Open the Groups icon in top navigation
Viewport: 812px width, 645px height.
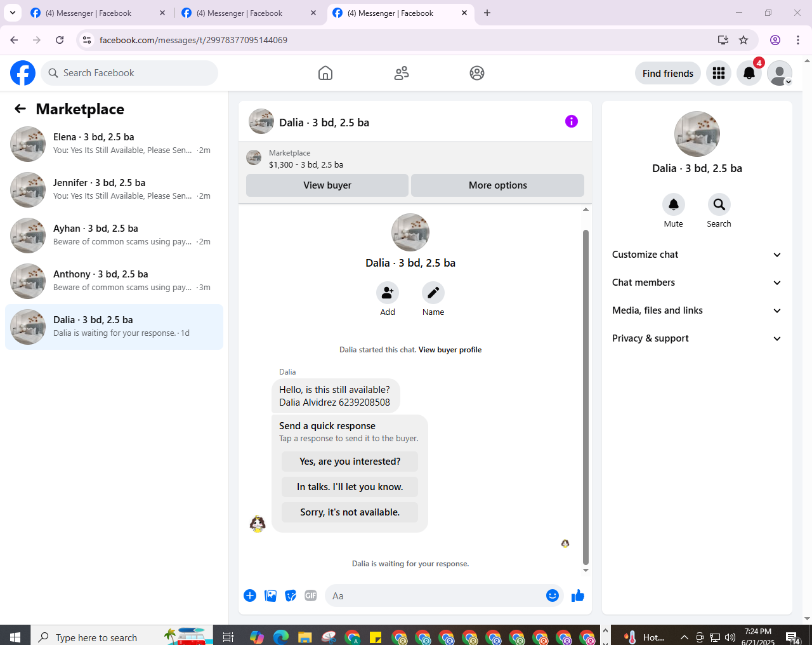coord(477,73)
